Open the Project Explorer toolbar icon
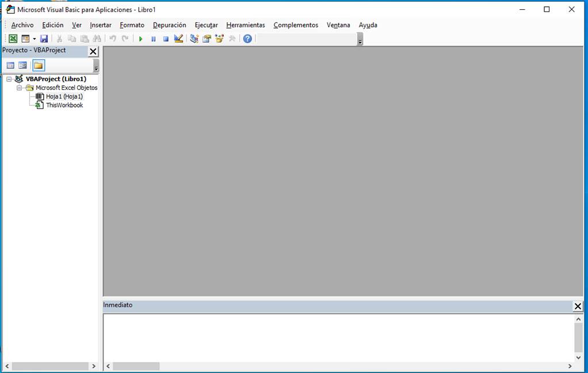This screenshot has width=588, height=373. tap(194, 39)
